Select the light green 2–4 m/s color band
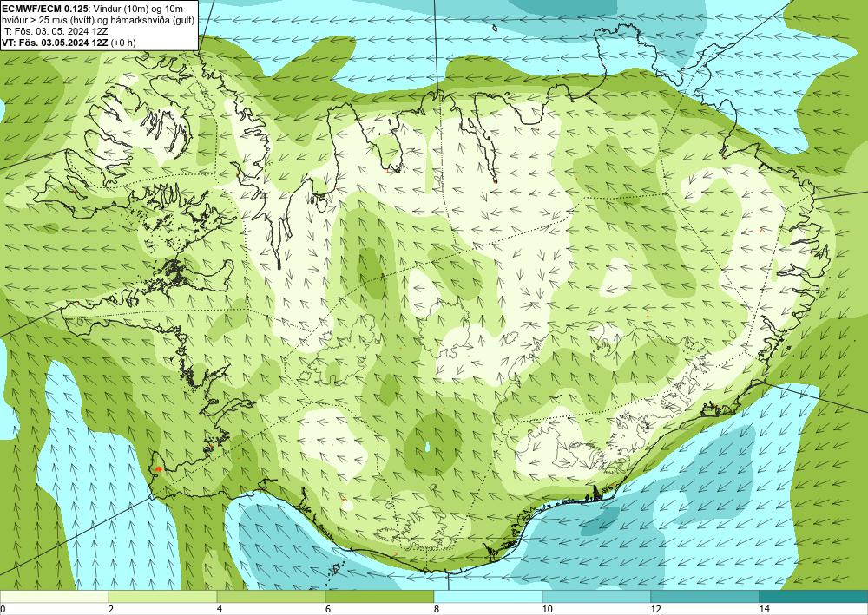 click(163, 597)
